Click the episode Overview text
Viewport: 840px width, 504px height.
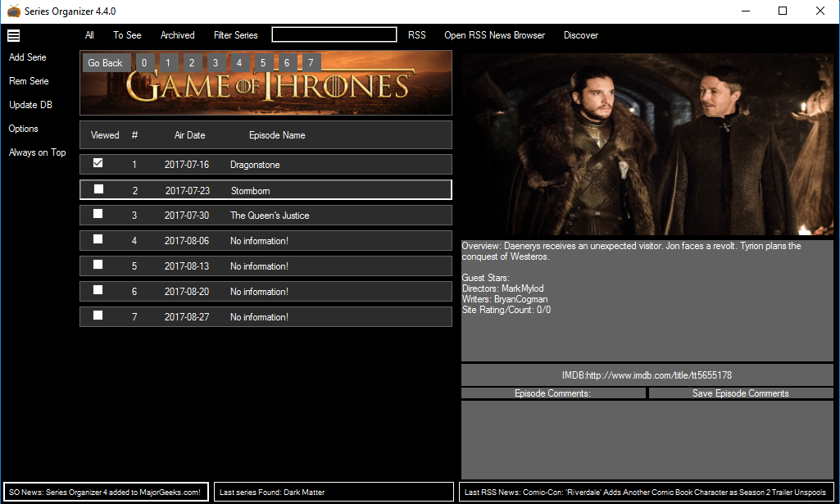[632, 252]
